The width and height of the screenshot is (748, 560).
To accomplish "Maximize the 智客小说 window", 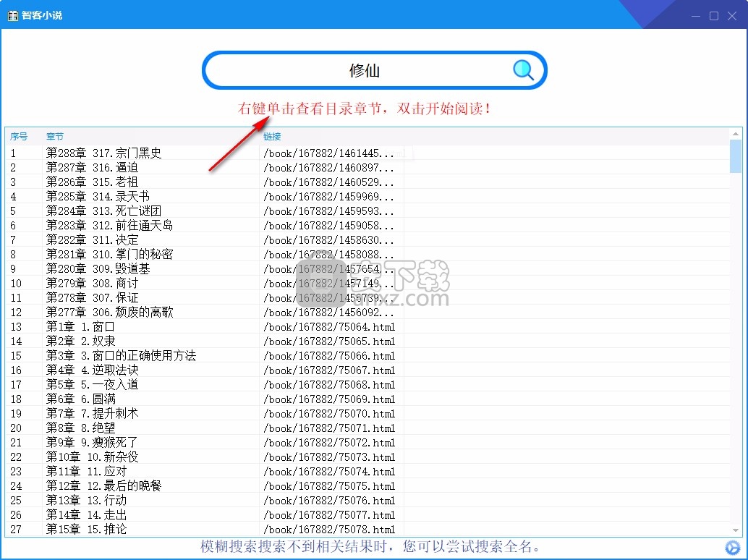I will coord(714,16).
